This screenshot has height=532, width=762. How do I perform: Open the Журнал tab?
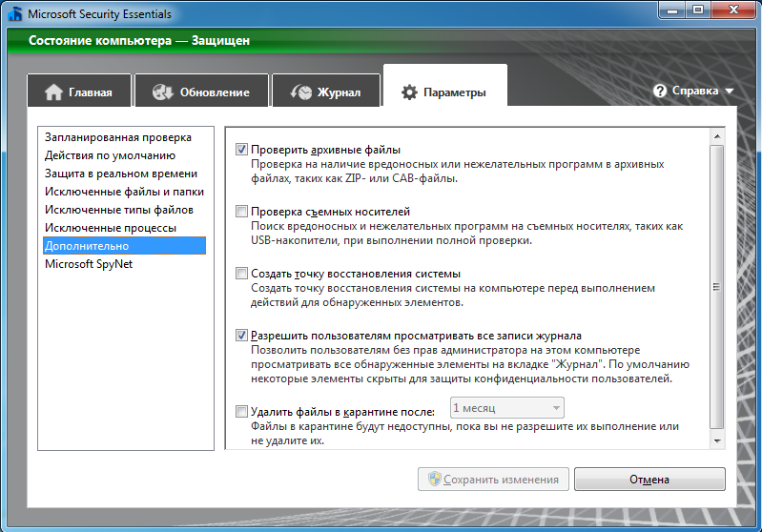tap(326, 90)
